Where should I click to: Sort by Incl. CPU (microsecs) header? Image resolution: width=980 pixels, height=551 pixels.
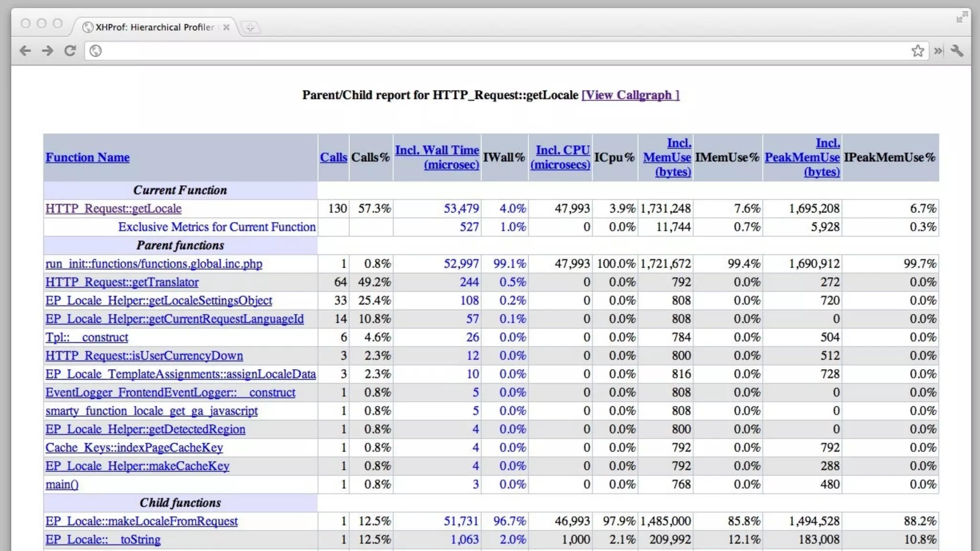pyautogui.click(x=560, y=157)
